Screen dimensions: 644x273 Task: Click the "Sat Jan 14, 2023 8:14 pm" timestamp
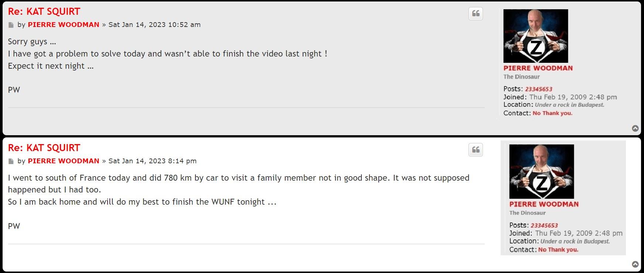point(152,161)
